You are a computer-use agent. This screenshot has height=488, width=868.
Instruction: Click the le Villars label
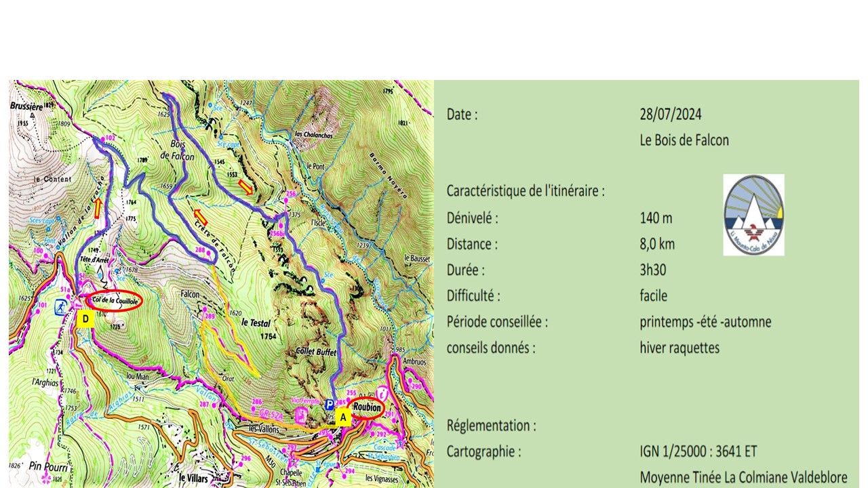[x=192, y=476]
